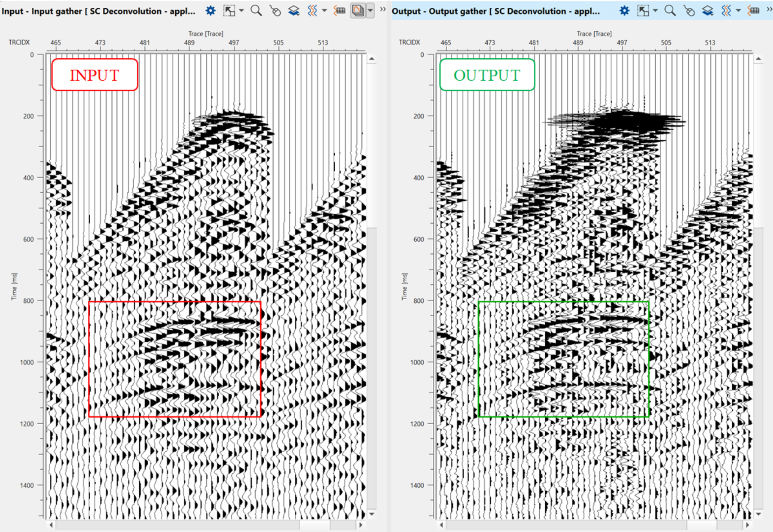This screenshot has width=773, height=532.
Task: Click the "Time [ms]" axis label in Input gather
Action: [14, 286]
